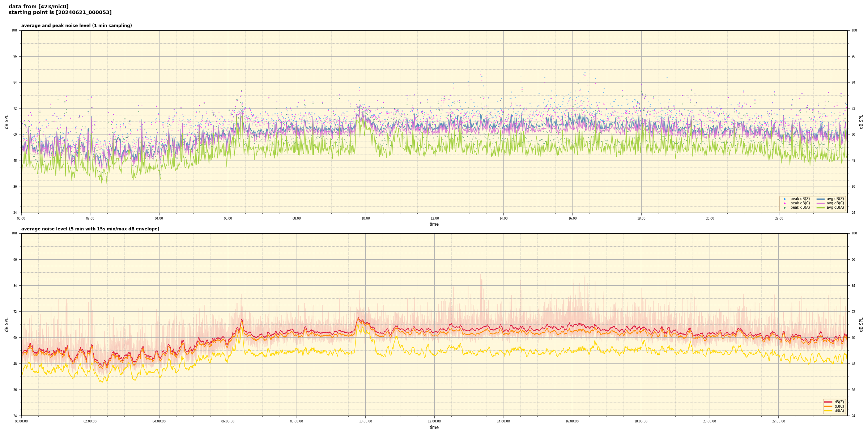The height and width of the screenshot is (434, 868).
Task: Click the '5 min with 15s min/max' chart title
Action: pos(90,229)
